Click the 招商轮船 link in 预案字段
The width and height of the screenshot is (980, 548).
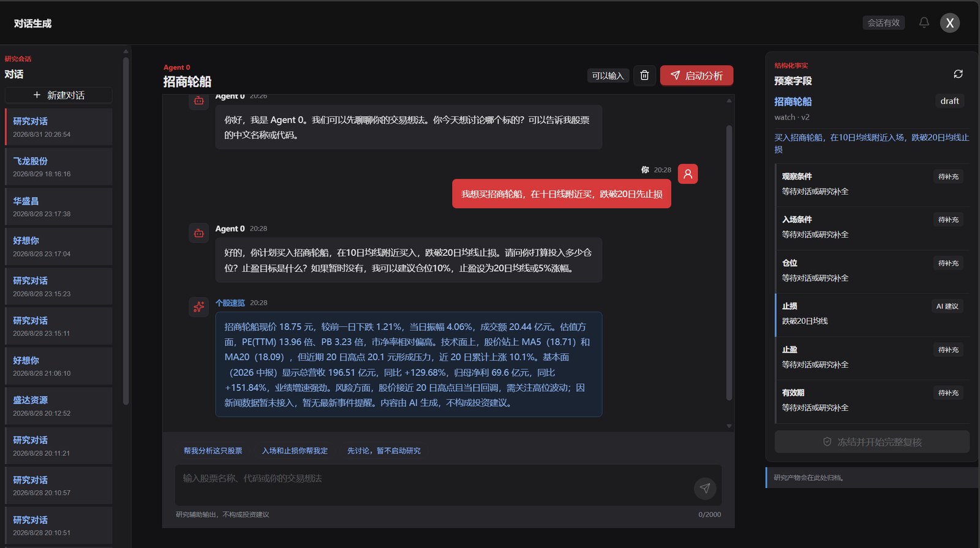coord(793,102)
